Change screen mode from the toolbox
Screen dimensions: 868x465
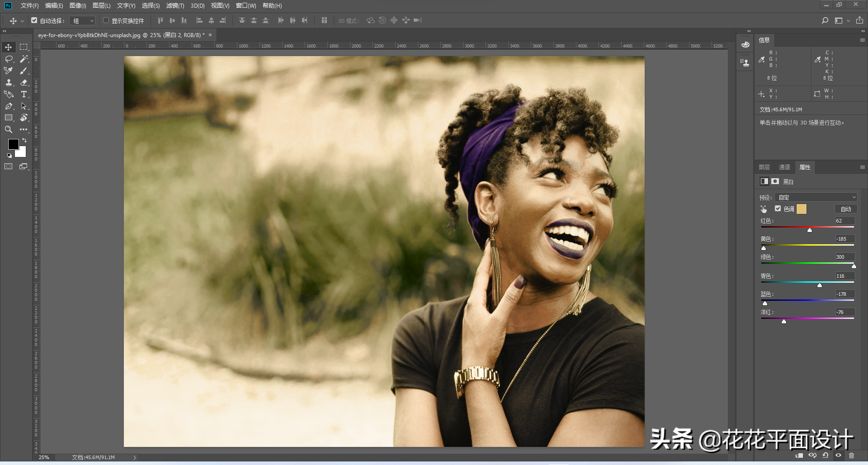pos(24,166)
